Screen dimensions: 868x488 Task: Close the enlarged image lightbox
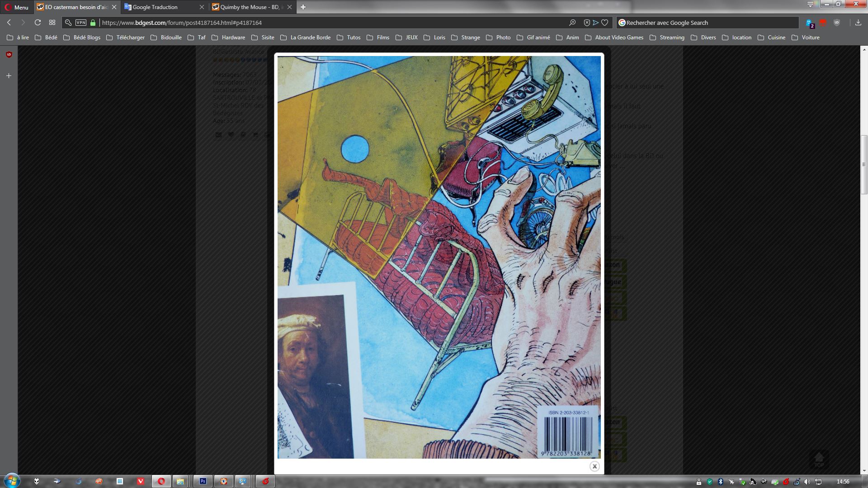594,466
